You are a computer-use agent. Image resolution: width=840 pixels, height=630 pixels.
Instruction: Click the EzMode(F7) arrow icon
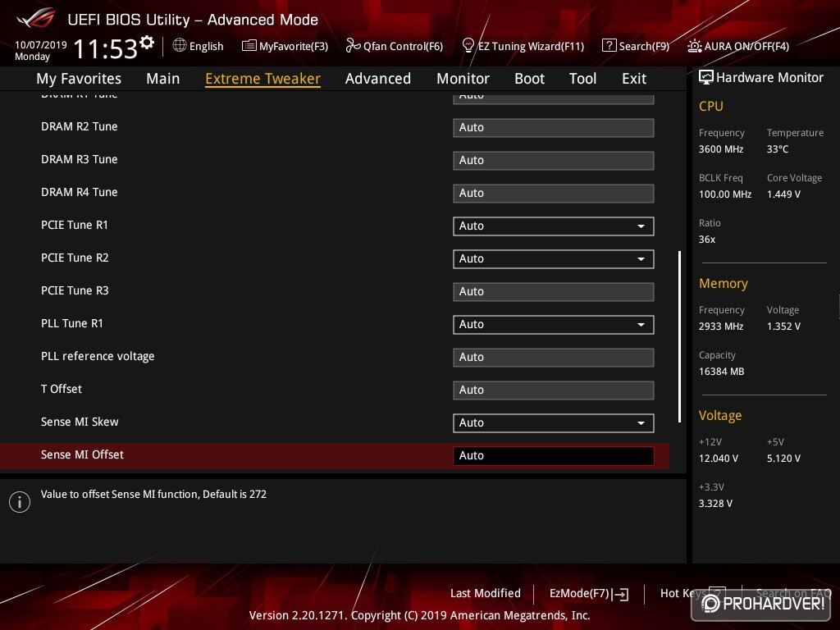coord(620,594)
